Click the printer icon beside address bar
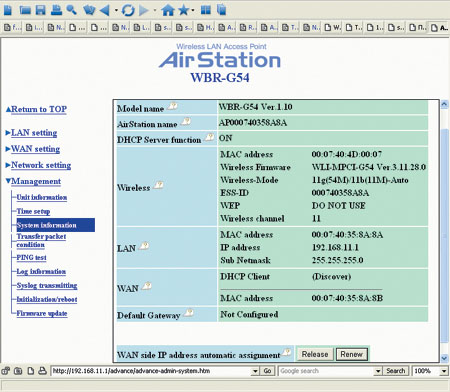The image size is (450, 392). tap(42, 371)
